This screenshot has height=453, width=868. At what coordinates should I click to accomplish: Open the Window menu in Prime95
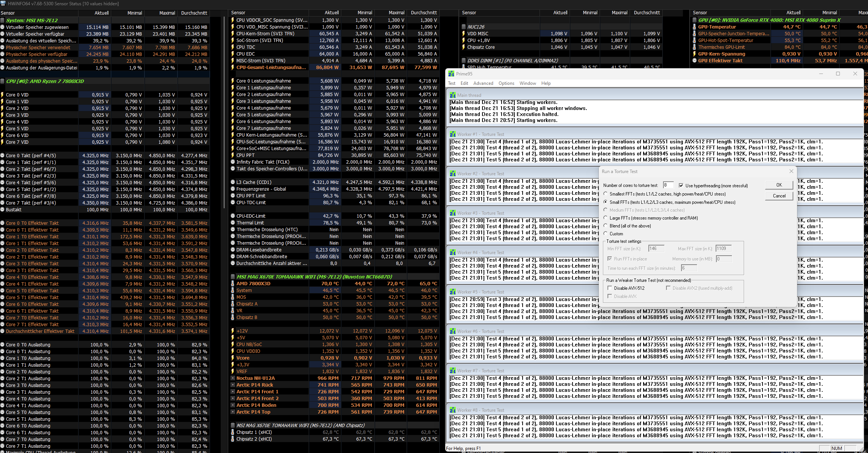pyautogui.click(x=527, y=83)
